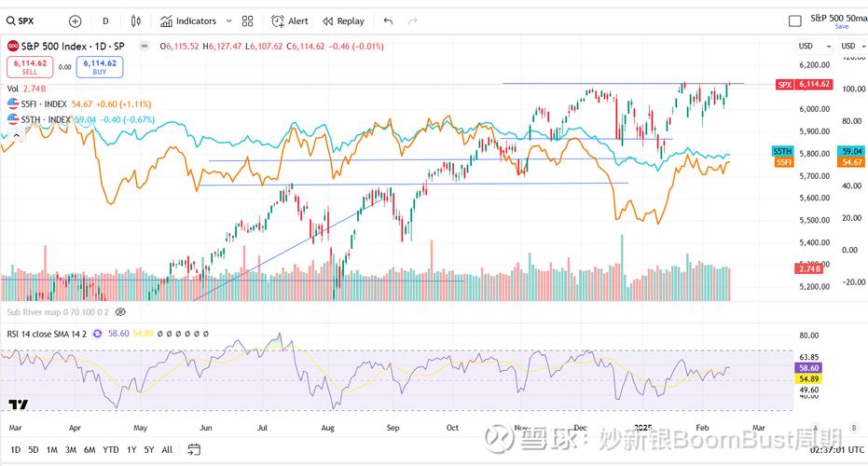This screenshot has width=868, height=466.
Task: Add symbol with compare plus icon
Action: point(75,21)
